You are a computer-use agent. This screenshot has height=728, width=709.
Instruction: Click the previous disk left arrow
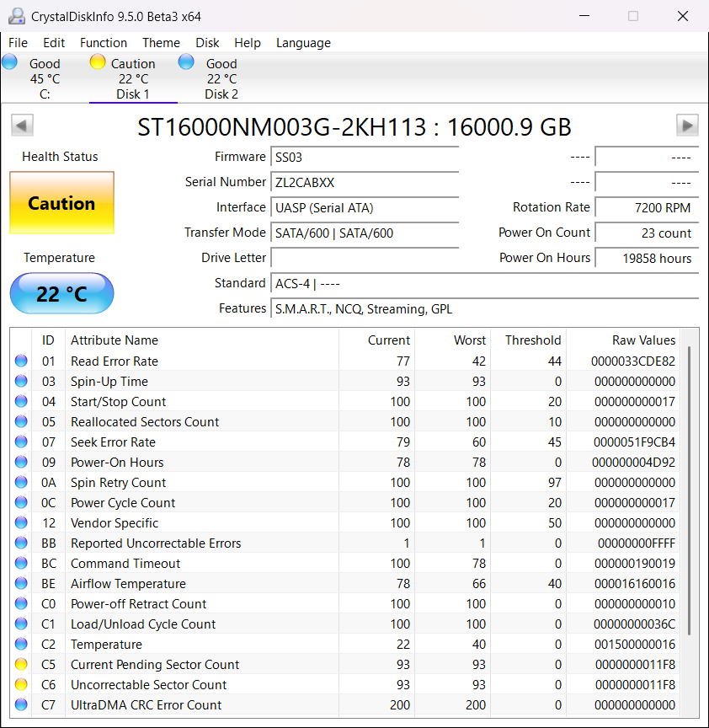click(x=22, y=126)
